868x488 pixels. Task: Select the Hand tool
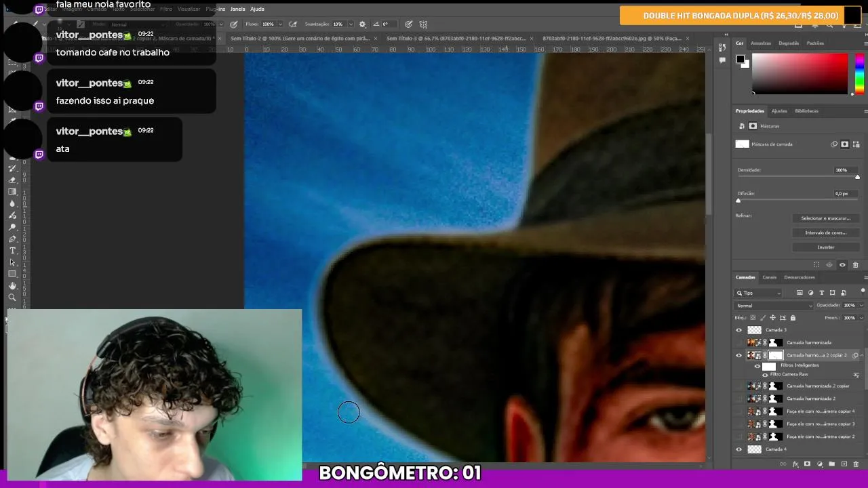coord(12,286)
